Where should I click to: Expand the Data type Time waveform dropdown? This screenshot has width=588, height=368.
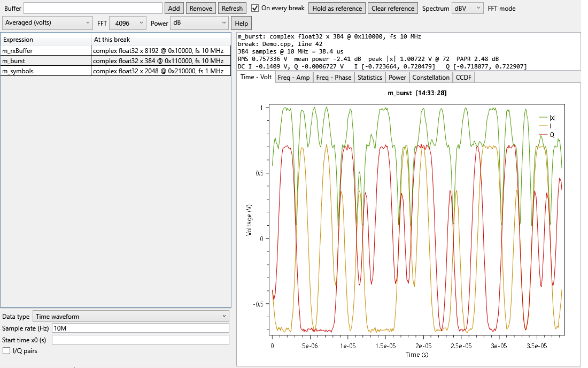click(x=131, y=316)
